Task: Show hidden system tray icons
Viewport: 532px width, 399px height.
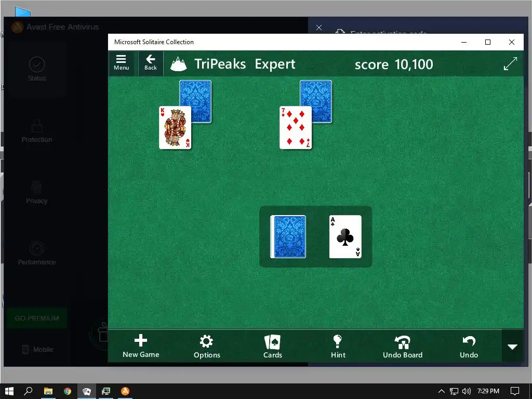Action: 442,391
